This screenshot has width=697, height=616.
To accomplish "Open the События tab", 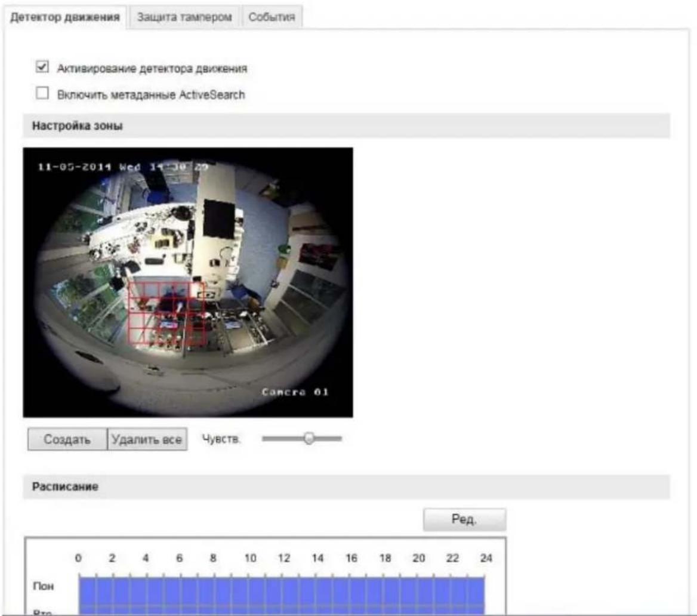I will [x=272, y=17].
